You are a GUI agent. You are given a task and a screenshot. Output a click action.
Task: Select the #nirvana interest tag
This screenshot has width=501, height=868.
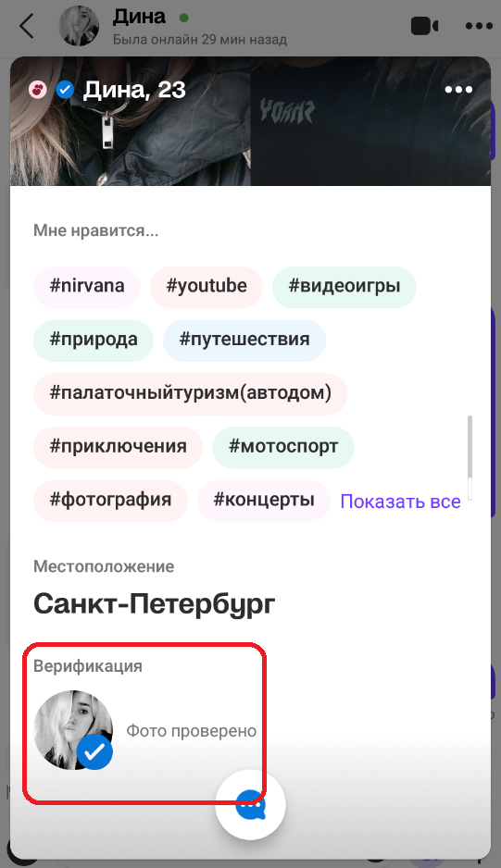coord(87,286)
